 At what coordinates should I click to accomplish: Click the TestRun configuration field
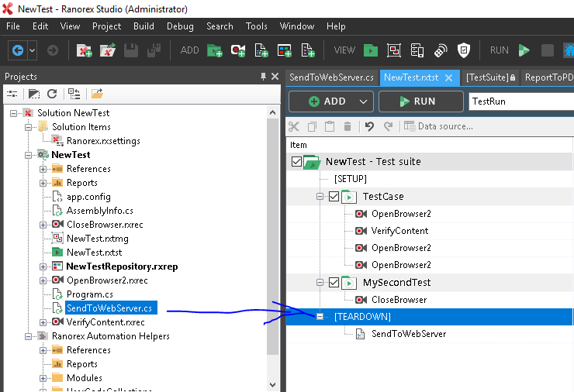click(520, 101)
